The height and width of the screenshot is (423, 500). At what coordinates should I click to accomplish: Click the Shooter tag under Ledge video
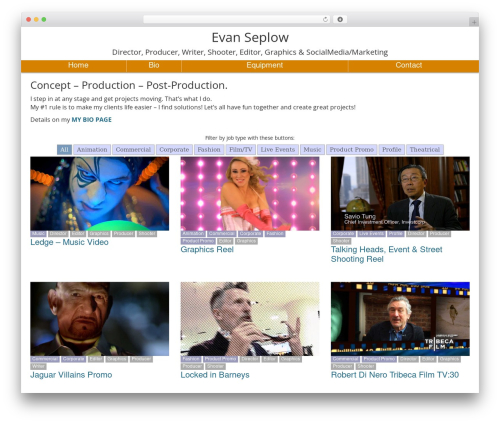147,234
